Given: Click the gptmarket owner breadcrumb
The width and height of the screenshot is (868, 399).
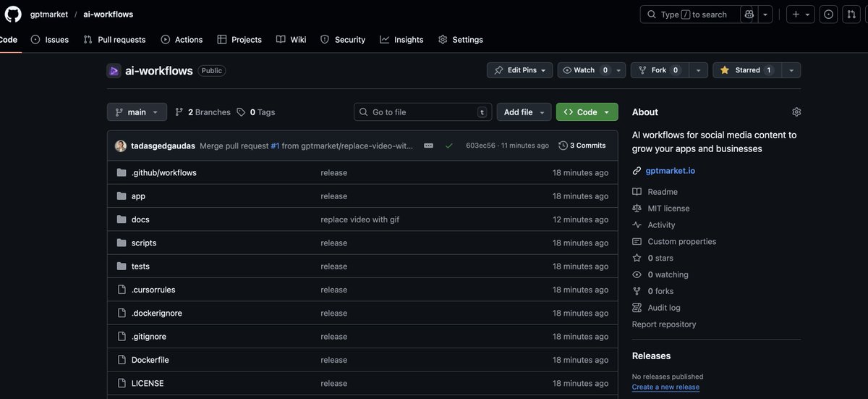Looking at the screenshot, I should (x=49, y=14).
